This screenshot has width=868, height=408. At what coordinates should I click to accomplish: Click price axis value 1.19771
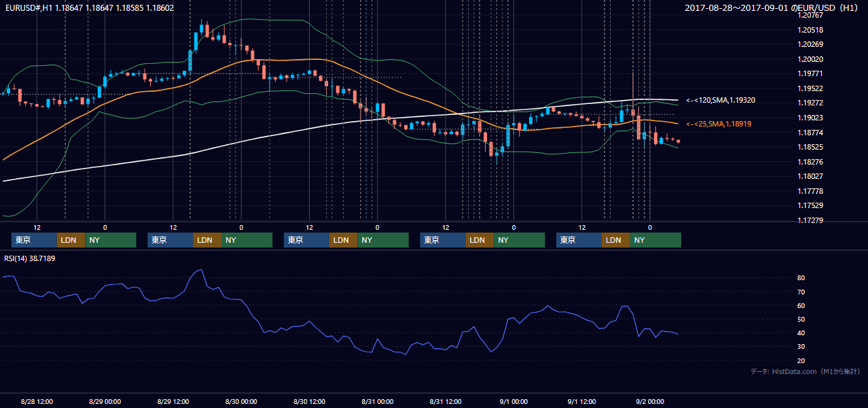[810, 74]
